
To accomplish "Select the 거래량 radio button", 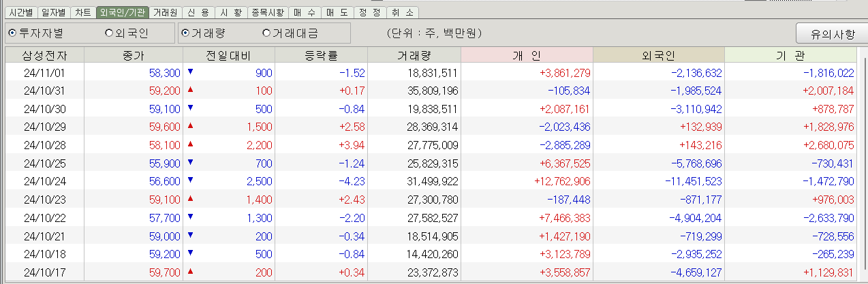I will point(204,33).
